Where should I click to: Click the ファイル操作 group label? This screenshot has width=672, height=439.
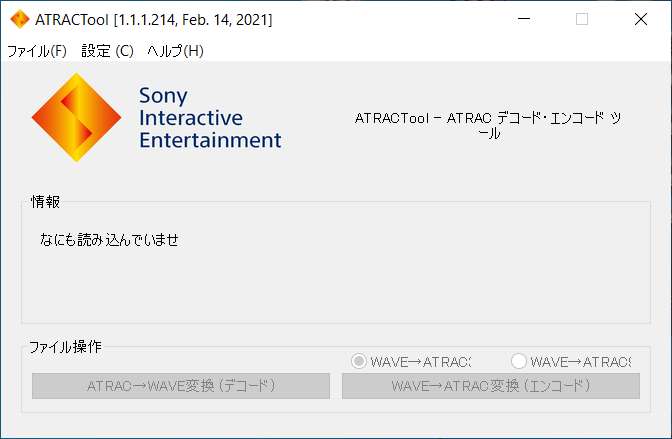(x=65, y=347)
